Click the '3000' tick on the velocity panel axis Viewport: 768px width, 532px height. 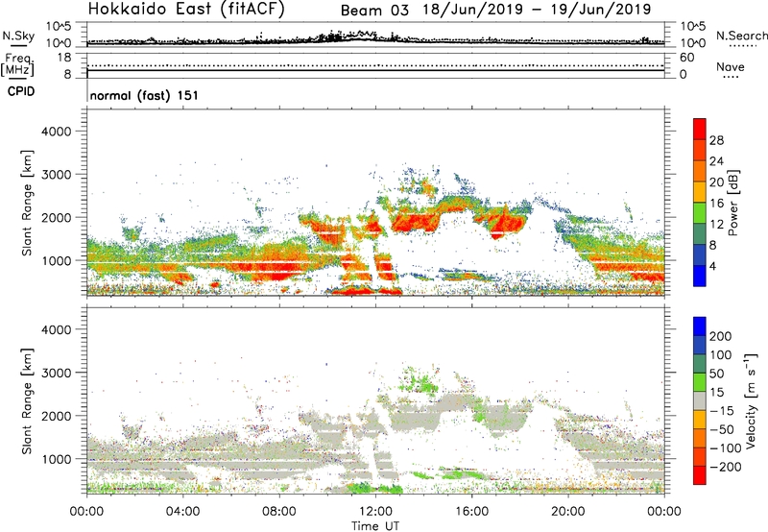(57, 373)
